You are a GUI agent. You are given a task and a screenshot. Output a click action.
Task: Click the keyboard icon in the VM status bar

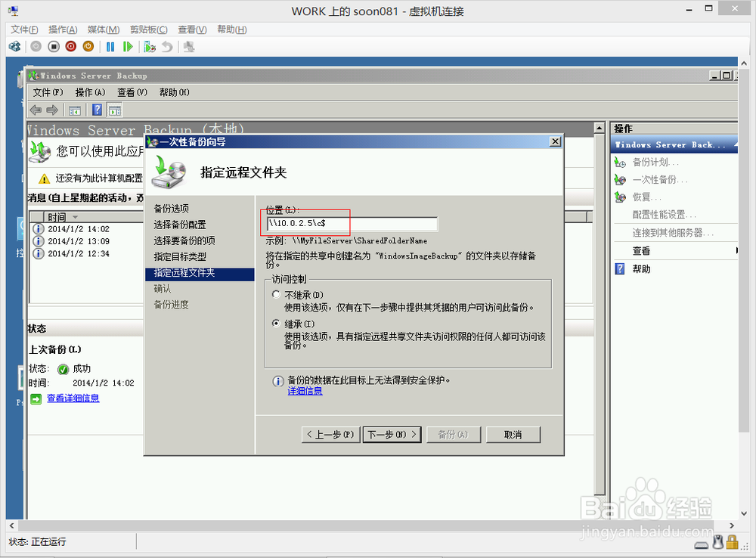[701, 545]
